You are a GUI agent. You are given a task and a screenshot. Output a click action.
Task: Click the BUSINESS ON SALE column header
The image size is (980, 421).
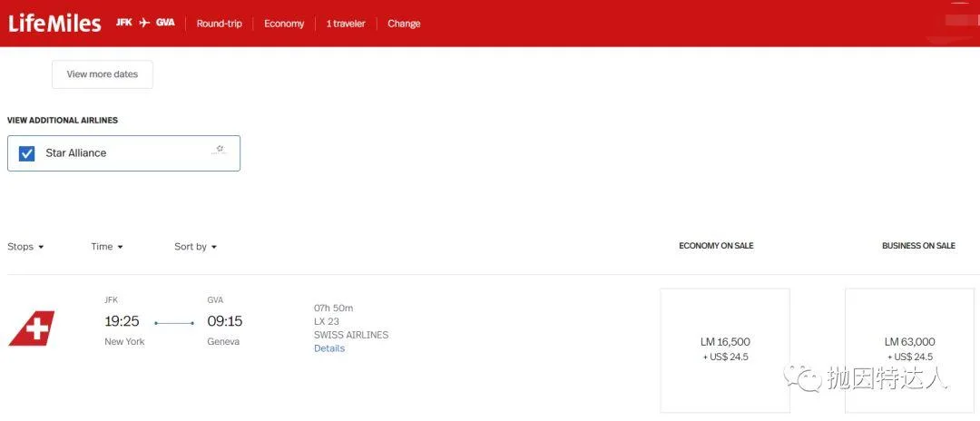918,246
